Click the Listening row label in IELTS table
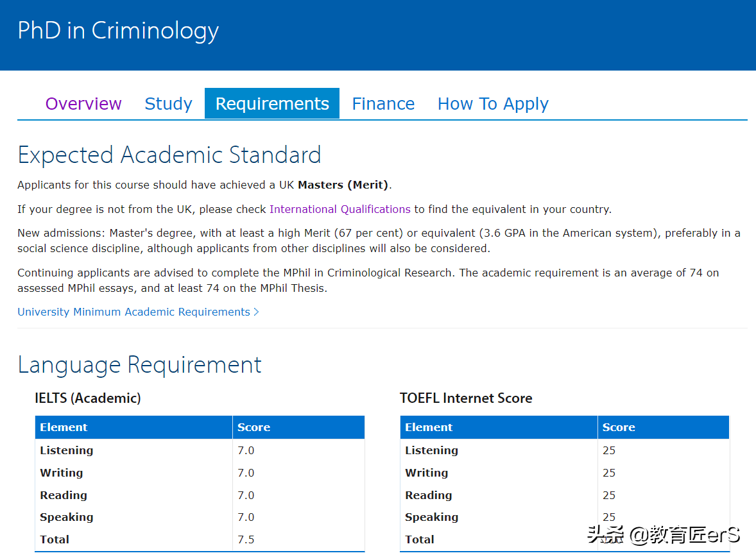The height and width of the screenshot is (560, 756). pos(67,450)
